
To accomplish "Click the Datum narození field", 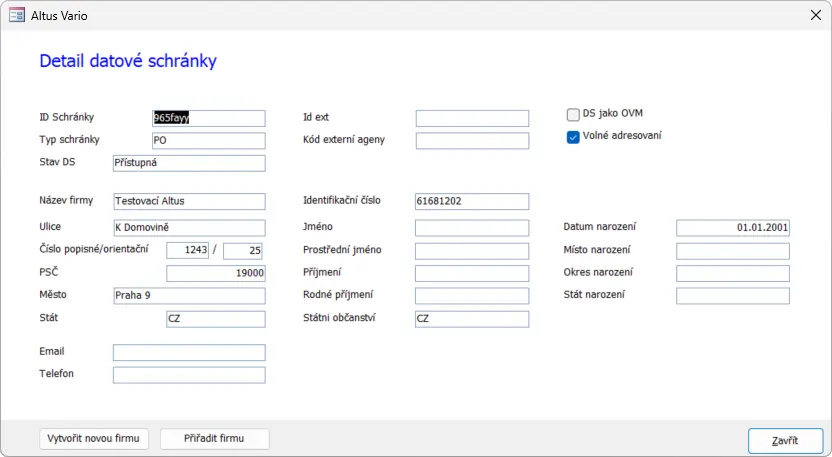I will (733, 228).
